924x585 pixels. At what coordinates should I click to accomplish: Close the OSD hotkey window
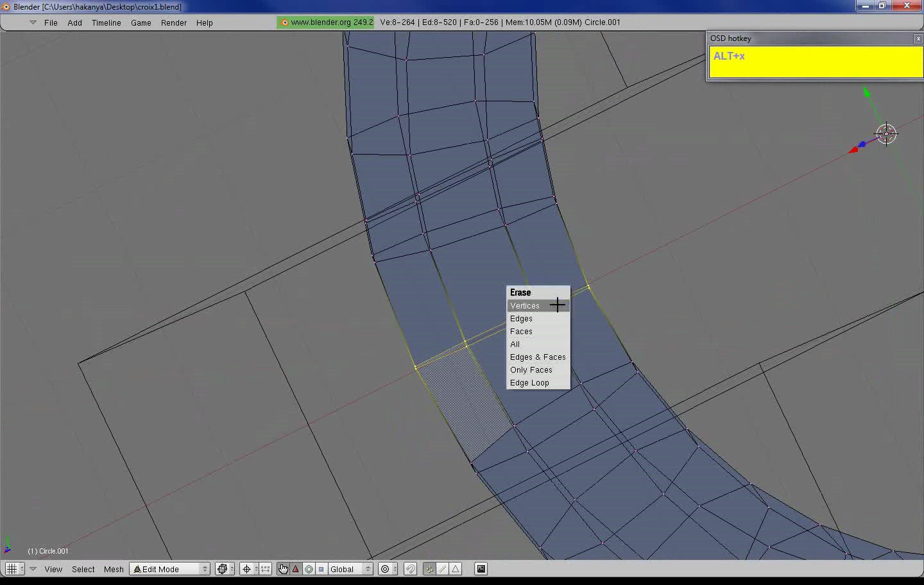point(918,38)
